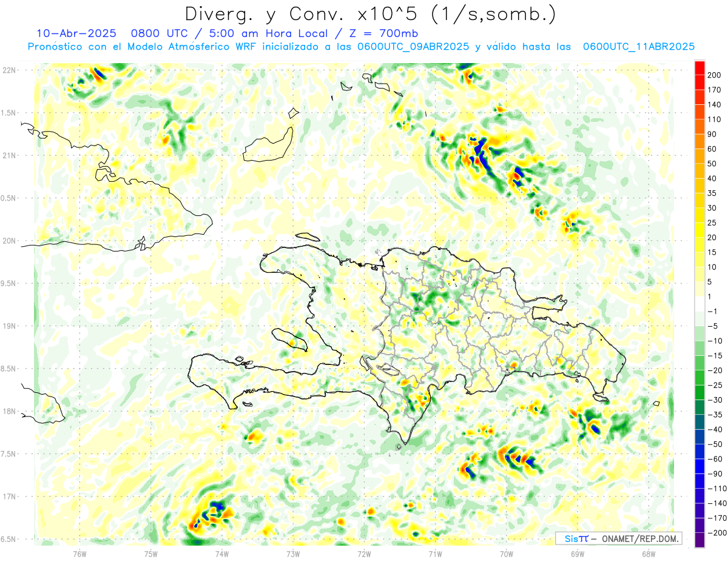Click the '21N' latitude label

[x=9, y=156]
